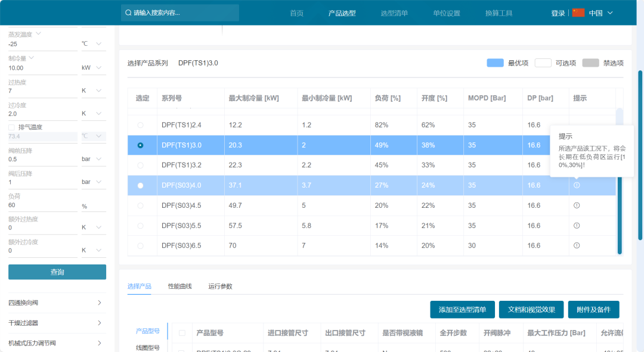Open the 过热度 K unit dropdown
The width and height of the screenshot is (644, 352).
94,91
